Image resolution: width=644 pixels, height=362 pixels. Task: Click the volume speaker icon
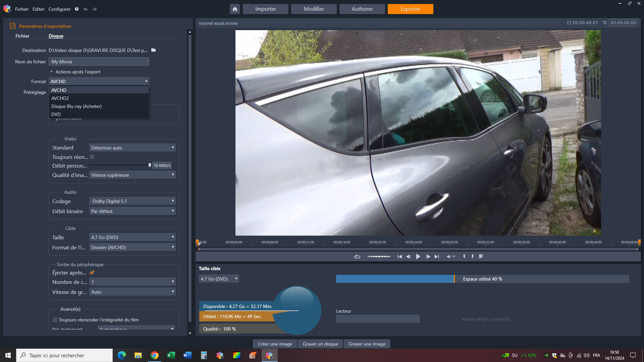coord(449,257)
